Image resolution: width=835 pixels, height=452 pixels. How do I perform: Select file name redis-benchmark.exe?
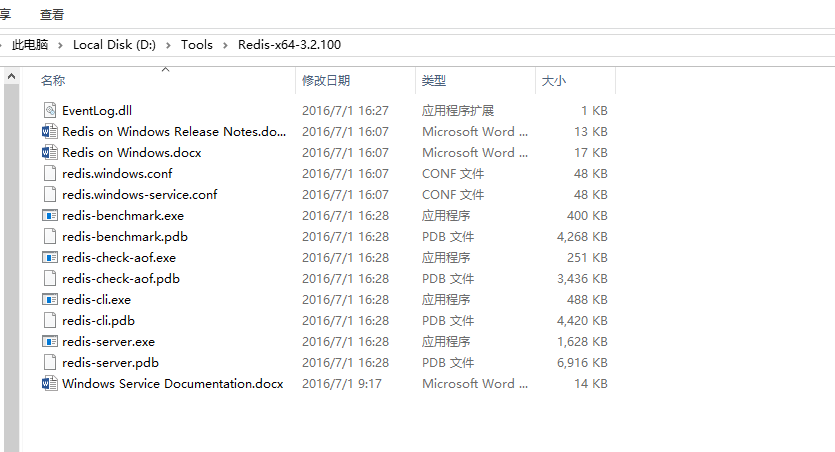(123, 216)
